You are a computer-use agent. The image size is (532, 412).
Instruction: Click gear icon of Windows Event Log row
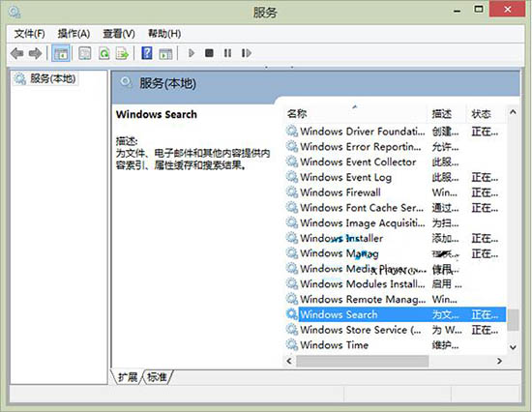[292, 177]
